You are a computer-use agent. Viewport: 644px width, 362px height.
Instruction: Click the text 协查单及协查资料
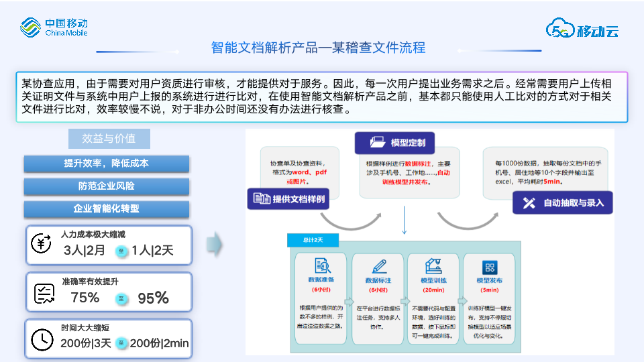[298, 164]
